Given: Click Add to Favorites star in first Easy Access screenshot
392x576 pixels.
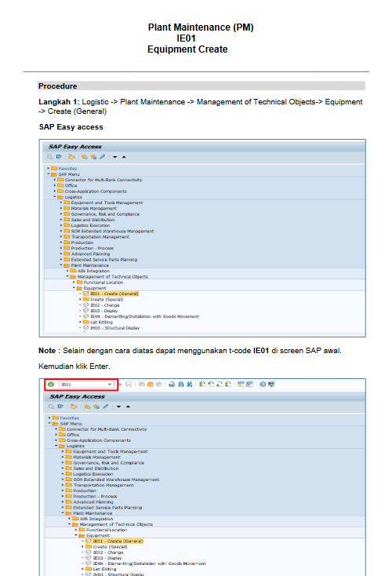Looking at the screenshot, I should (x=85, y=157).
